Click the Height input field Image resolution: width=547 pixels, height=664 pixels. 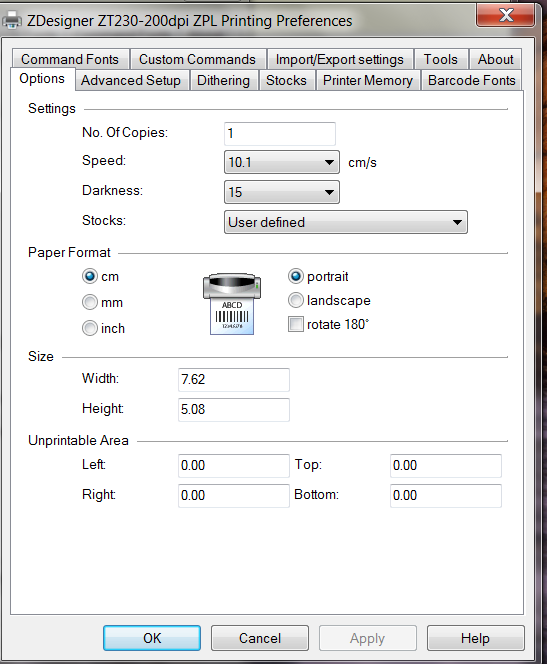234,409
